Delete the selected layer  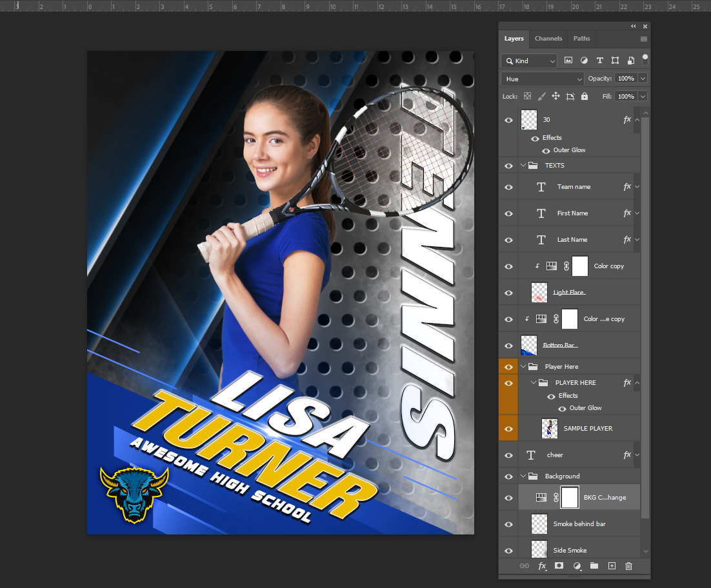click(628, 565)
